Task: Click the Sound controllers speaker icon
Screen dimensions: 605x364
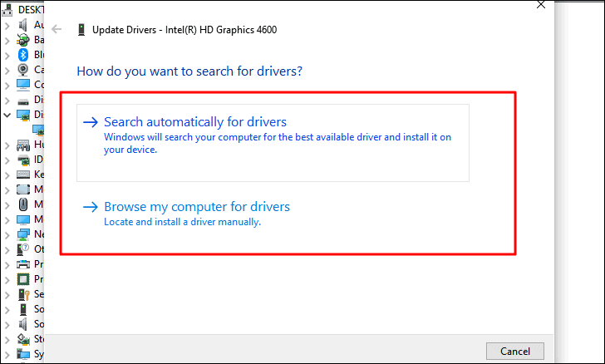Action: [23, 324]
